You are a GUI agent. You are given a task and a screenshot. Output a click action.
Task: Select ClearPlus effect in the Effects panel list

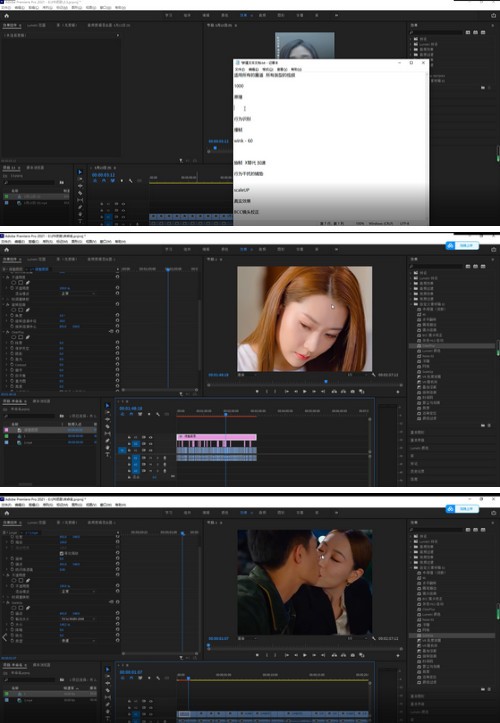tap(452, 345)
